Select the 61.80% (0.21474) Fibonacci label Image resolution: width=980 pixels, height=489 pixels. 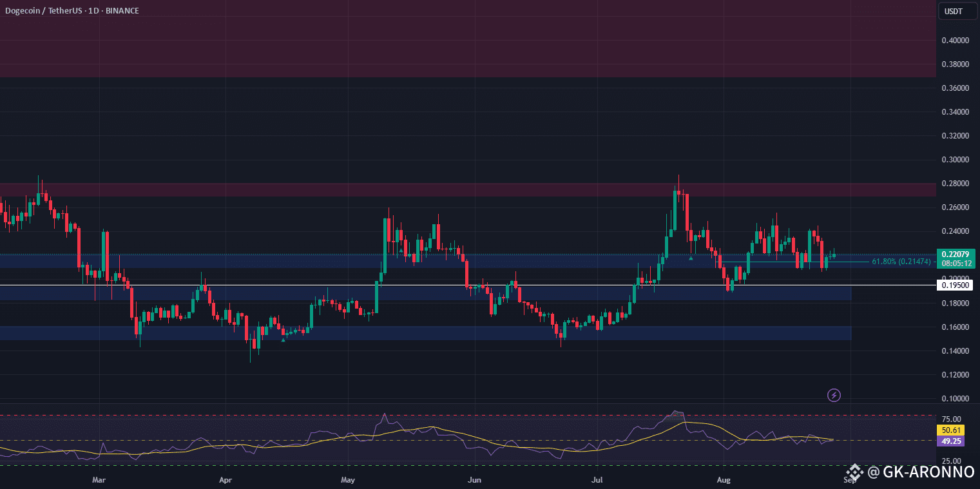click(x=901, y=262)
